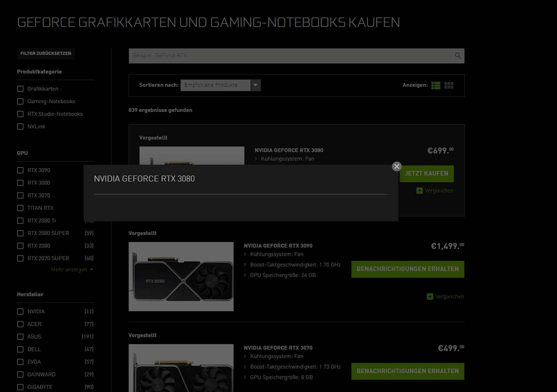Viewport: 557px width, 392px height.
Task: Get notifications for the RTX 3090
Action: coord(408,269)
